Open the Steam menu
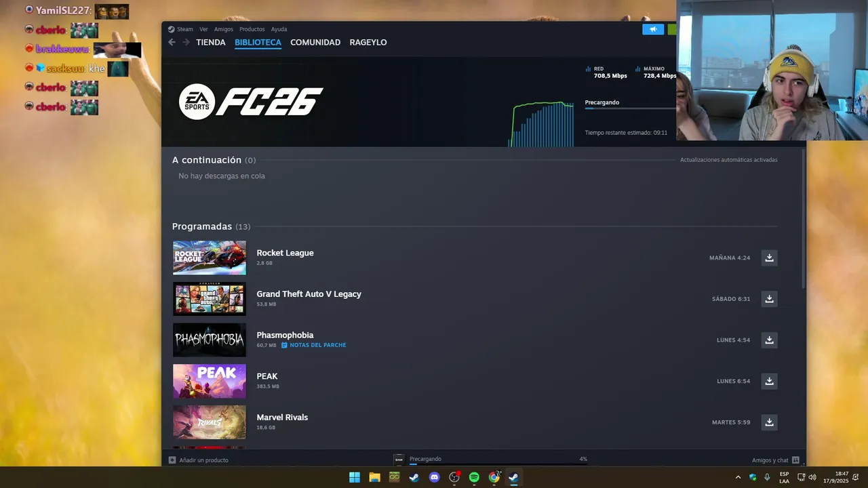The width and height of the screenshot is (868, 488). pyautogui.click(x=185, y=29)
